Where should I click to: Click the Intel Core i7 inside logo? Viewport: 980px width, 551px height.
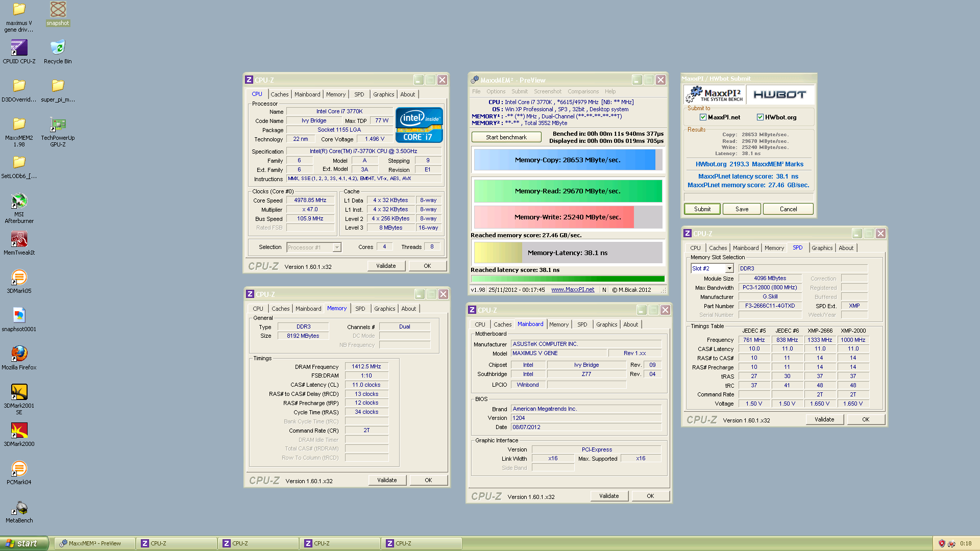pyautogui.click(x=419, y=125)
